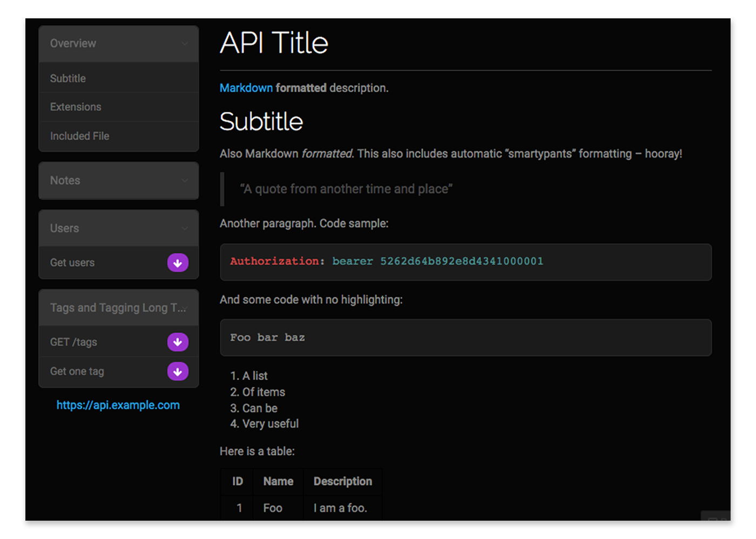Open the https://api.example.com host link
The height and width of the screenshot is (539, 756).
pyautogui.click(x=118, y=405)
